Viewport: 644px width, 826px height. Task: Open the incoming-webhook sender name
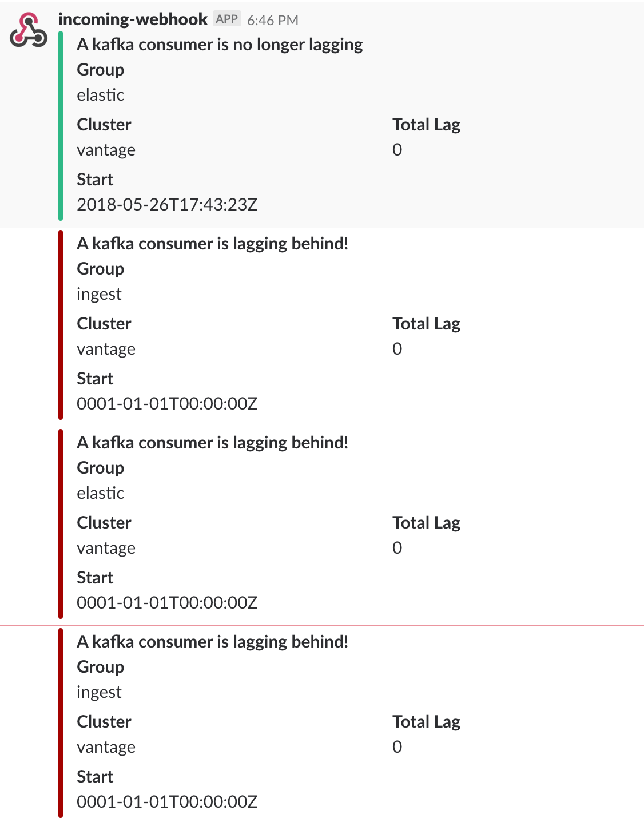tap(133, 19)
